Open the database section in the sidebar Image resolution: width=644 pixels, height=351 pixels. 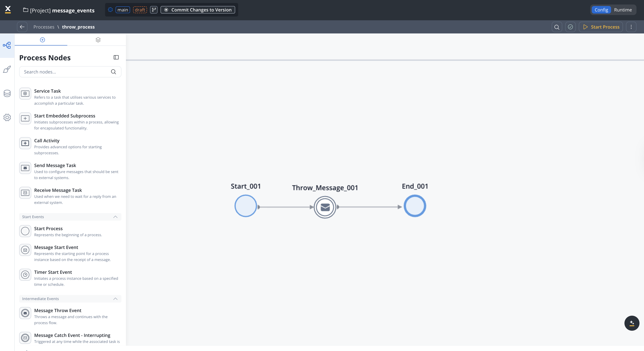click(7, 93)
